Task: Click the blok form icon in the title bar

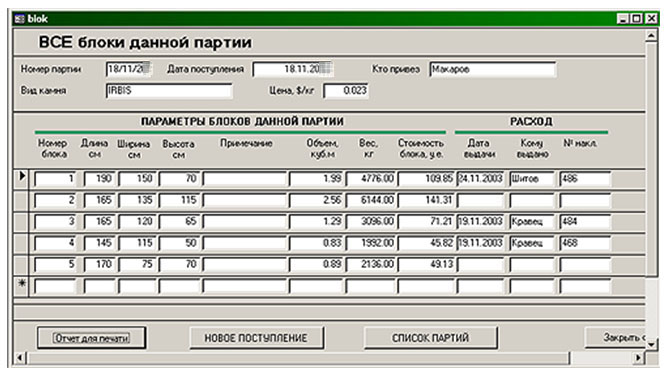Action: [19, 19]
